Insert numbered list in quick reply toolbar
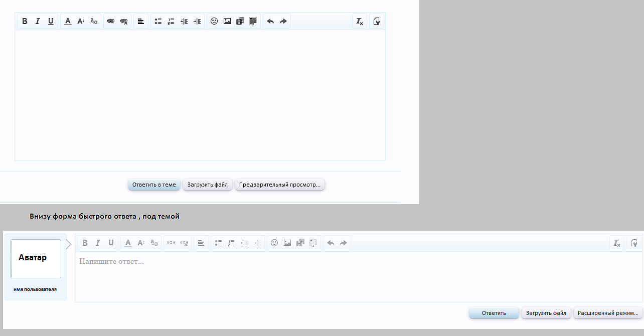Viewport: 644px width, 336px height. point(231,243)
